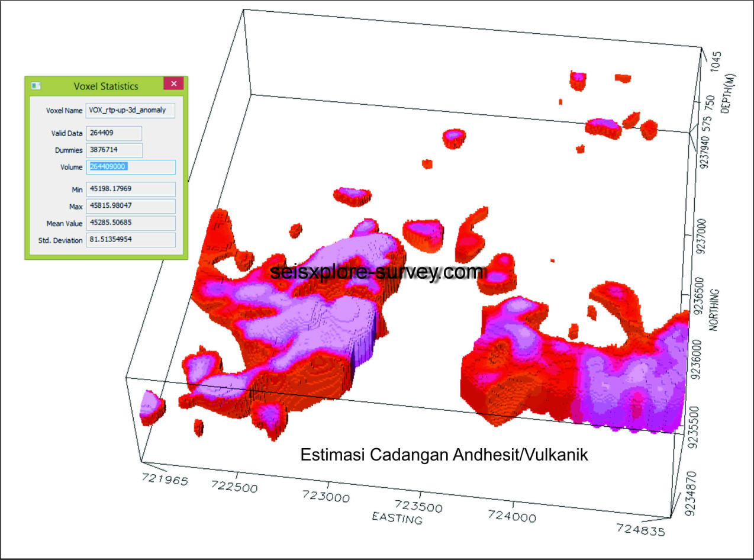This screenshot has height=560, width=754.
Task: Select the Max value field
Action: pos(131,206)
